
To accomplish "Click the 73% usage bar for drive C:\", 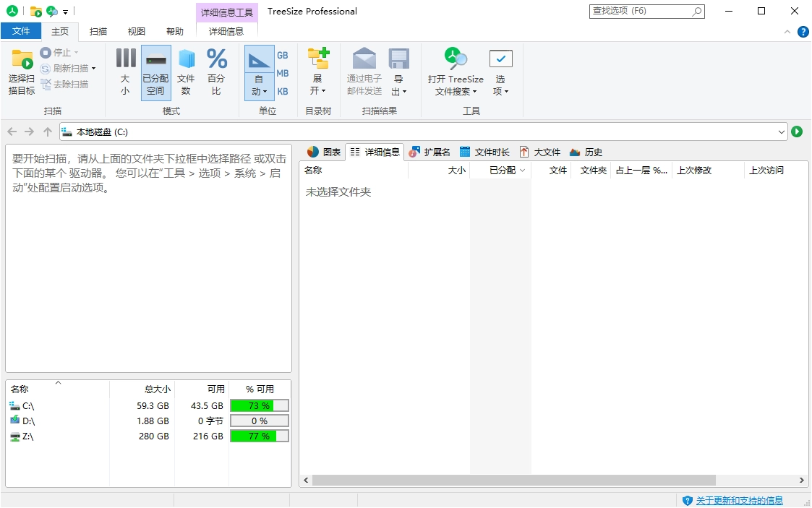I will (259, 405).
